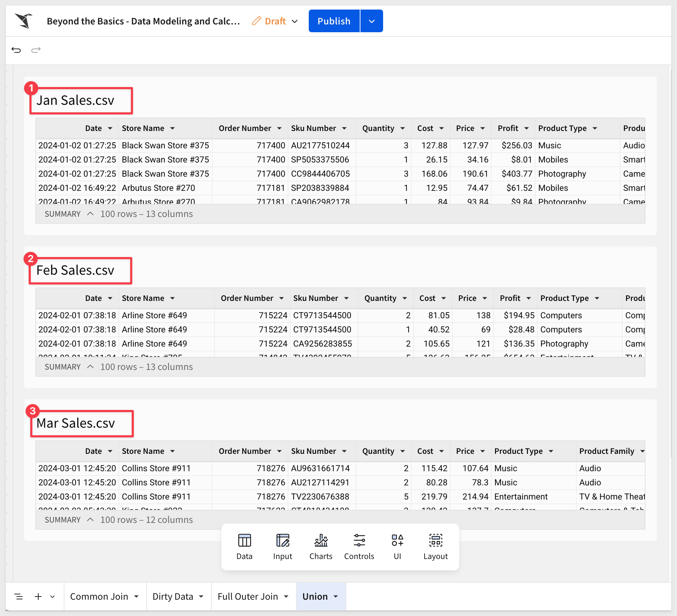Open the Data element menu
The width and height of the screenshot is (677, 616).
pos(244,547)
